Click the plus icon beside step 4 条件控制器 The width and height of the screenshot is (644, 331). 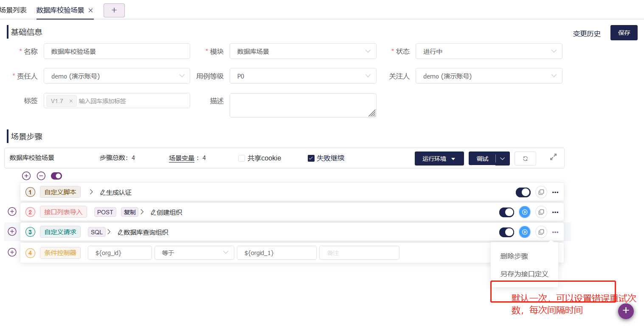pyautogui.click(x=12, y=252)
